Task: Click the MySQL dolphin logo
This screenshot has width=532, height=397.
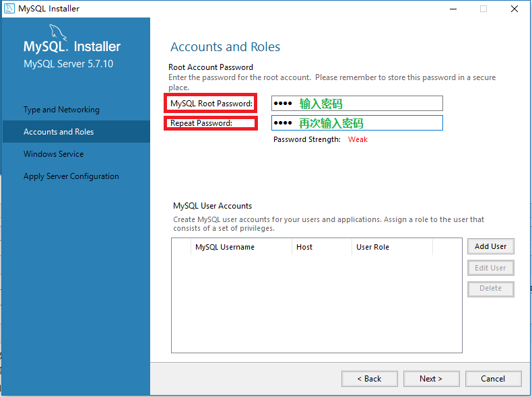Action: tap(58, 32)
